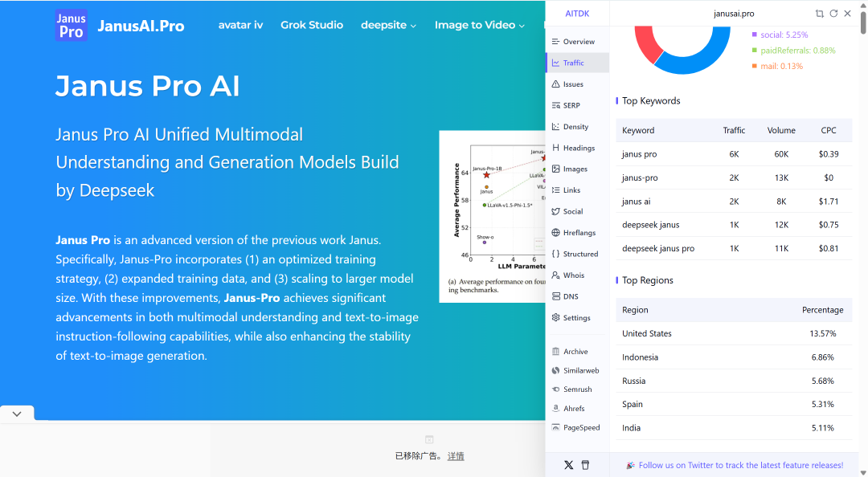868x477 pixels.
Task: Click the Janus Pro logo icon
Action: 71,26
